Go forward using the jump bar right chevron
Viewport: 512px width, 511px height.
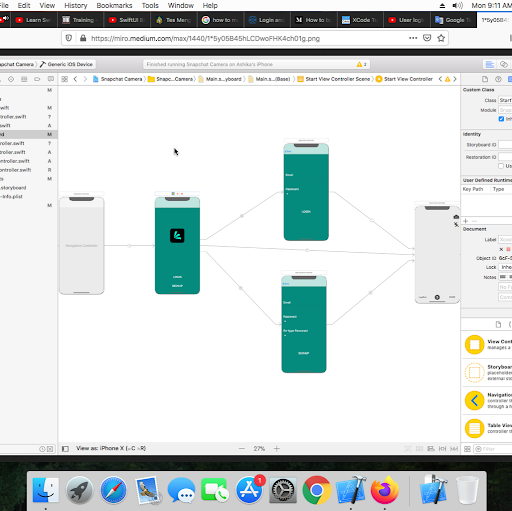tap(85, 79)
